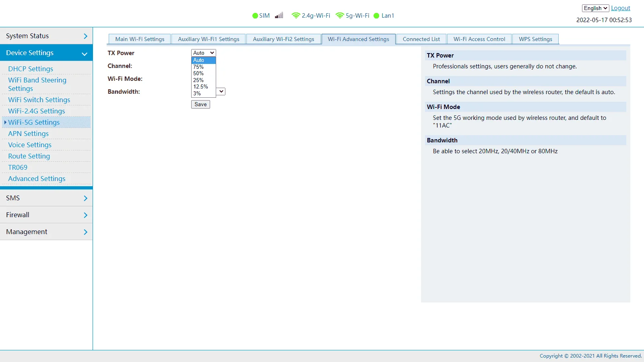Viewport: 644px width, 362px height.
Task: Open WiFi Switch Settings
Action: (39, 100)
